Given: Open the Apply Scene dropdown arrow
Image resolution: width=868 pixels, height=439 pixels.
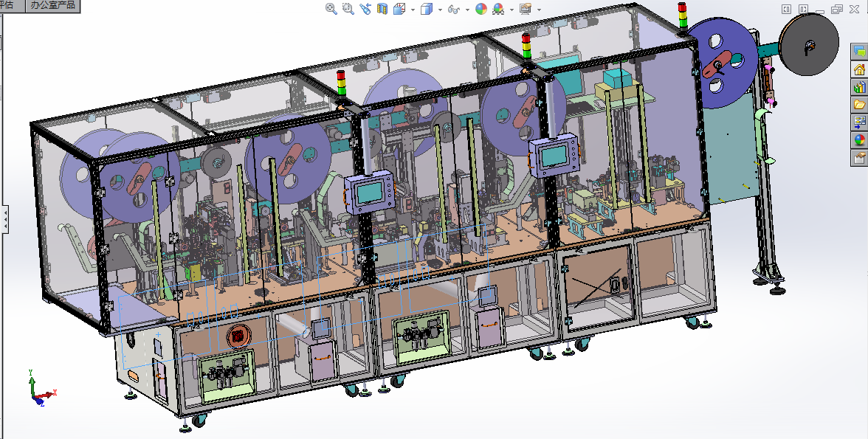Looking at the screenshot, I should coord(511,10).
